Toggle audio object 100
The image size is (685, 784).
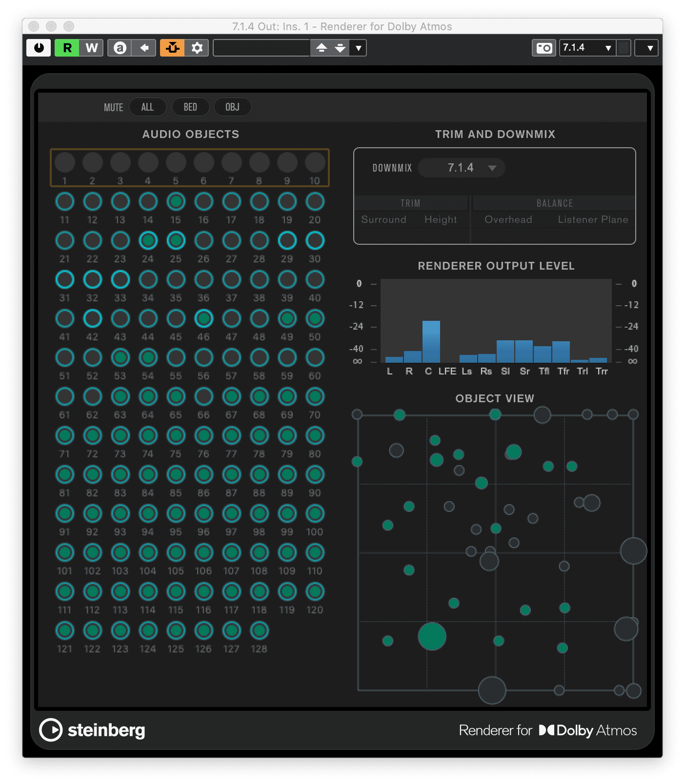click(315, 513)
